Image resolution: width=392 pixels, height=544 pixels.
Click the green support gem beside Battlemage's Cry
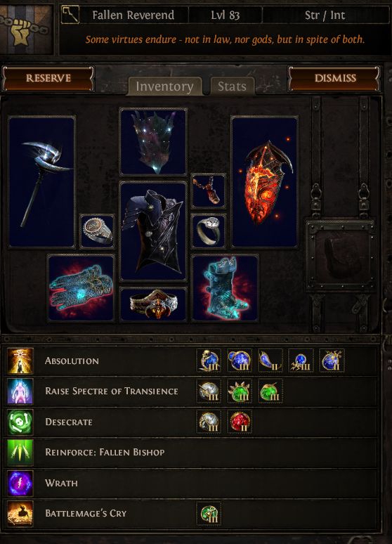coord(209,514)
